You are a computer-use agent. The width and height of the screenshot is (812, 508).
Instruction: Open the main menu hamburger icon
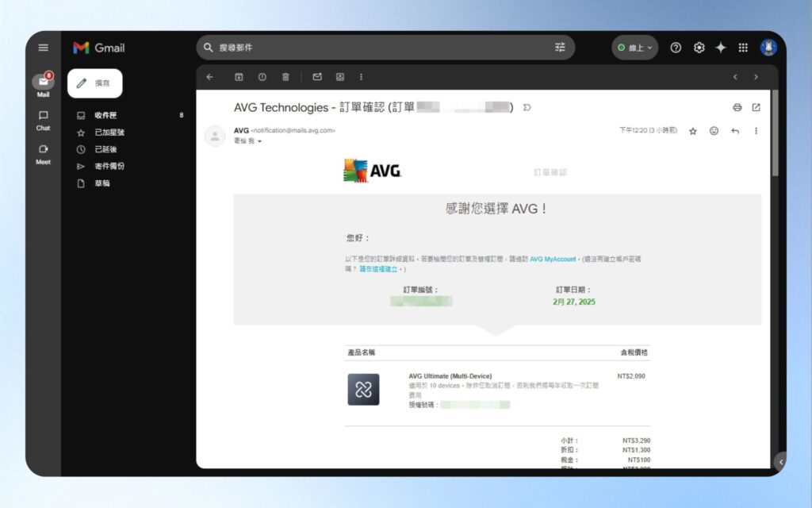44,48
